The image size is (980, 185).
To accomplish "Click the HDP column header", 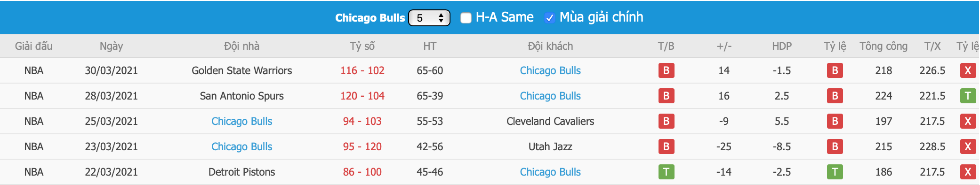I will click(782, 46).
